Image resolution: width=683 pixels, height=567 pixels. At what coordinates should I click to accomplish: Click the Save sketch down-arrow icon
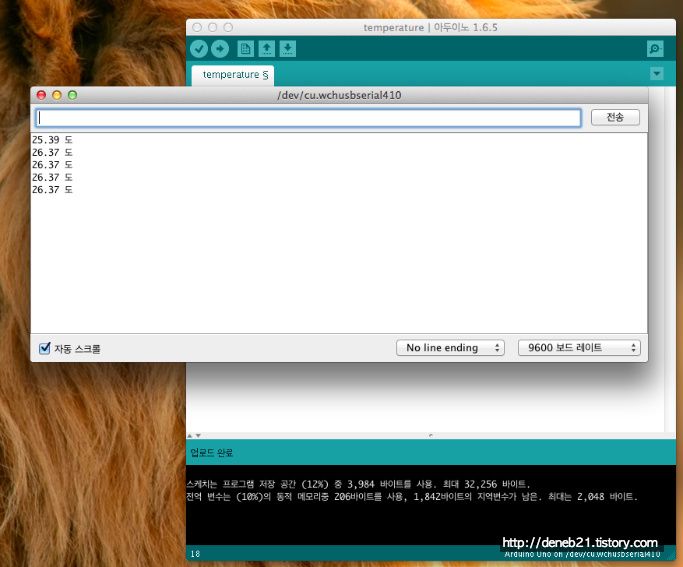click(287, 49)
